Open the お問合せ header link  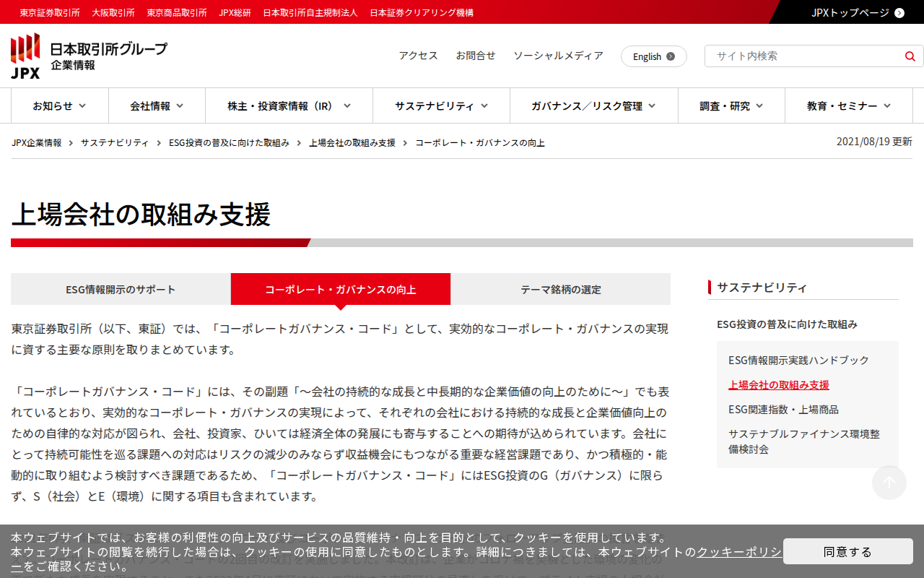476,56
